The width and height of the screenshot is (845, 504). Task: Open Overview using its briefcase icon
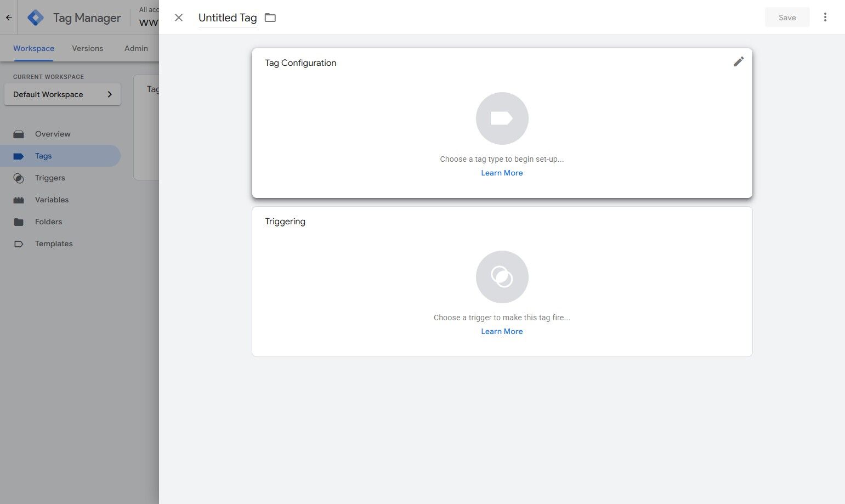point(18,133)
